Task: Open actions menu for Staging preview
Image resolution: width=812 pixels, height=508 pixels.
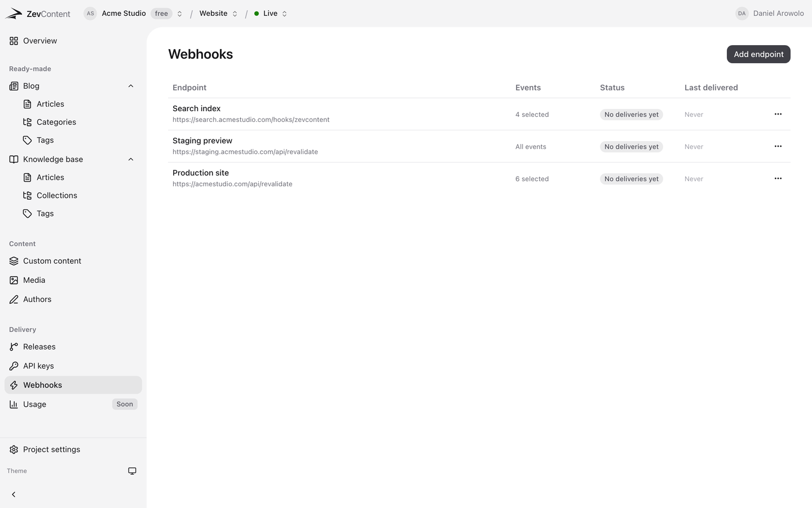Action: point(778,146)
